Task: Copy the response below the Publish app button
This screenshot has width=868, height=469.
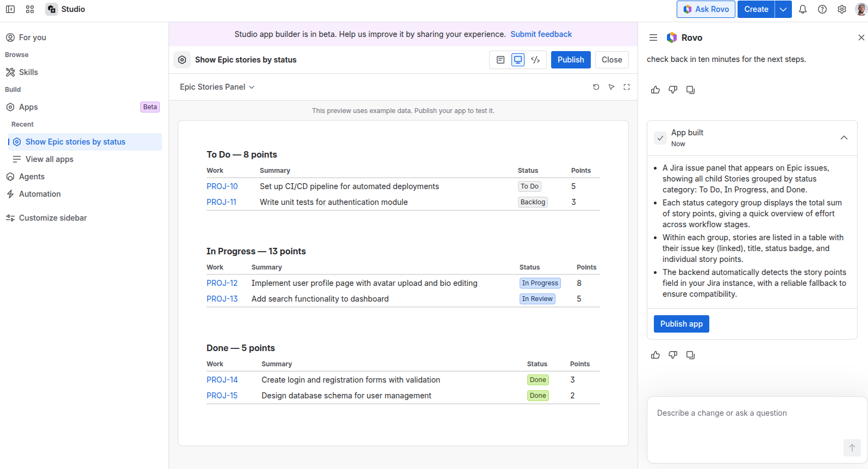Action: 690,355
